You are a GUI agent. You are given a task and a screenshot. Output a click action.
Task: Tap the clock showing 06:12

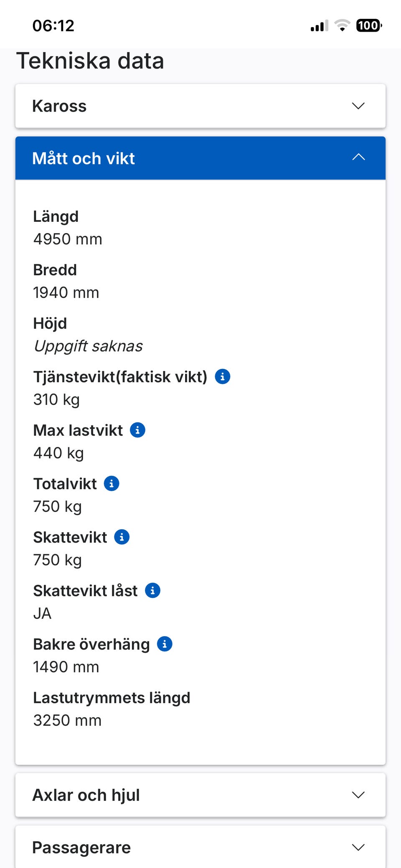(53, 25)
